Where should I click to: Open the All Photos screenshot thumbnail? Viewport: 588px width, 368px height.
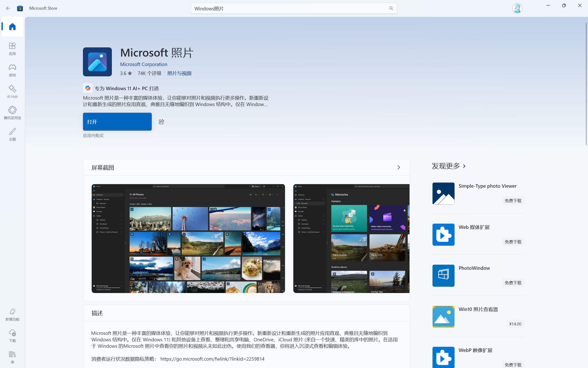tap(188, 239)
